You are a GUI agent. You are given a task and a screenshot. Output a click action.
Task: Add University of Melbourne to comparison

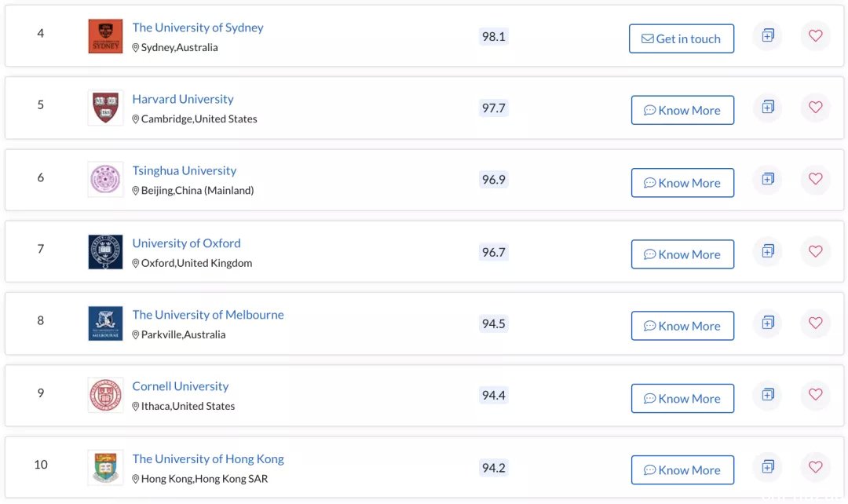(767, 323)
